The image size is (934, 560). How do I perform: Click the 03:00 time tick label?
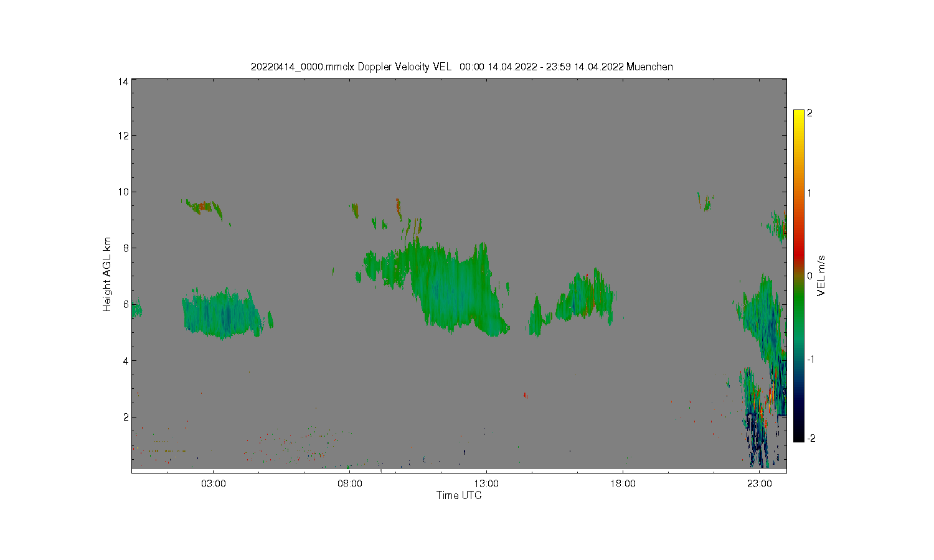pyautogui.click(x=213, y=484)
